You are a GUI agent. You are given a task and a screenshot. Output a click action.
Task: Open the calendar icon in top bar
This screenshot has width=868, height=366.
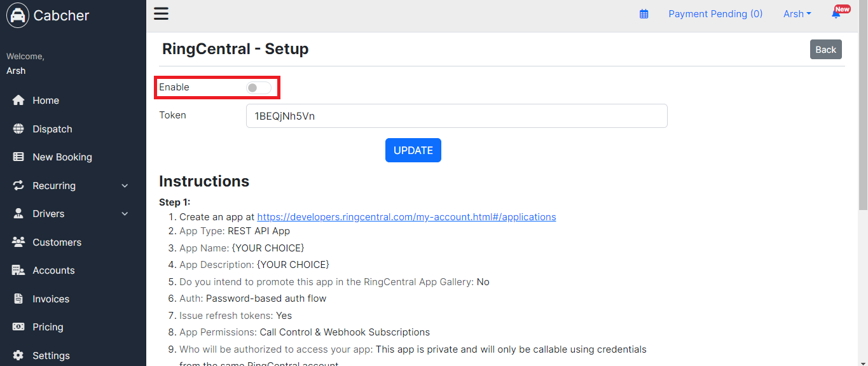pos(644,14)
